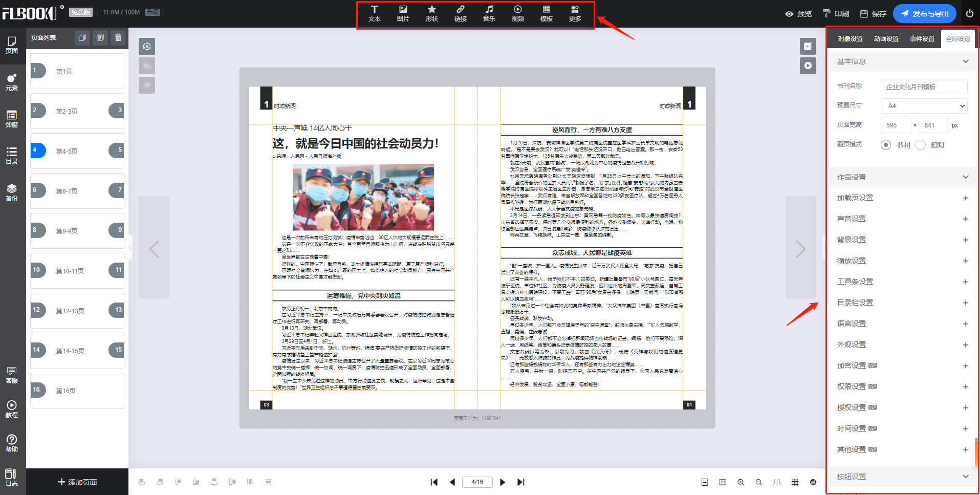The image size is (980, 495).
Task: Expand 语言设置 options
Action: pos(965,324)
